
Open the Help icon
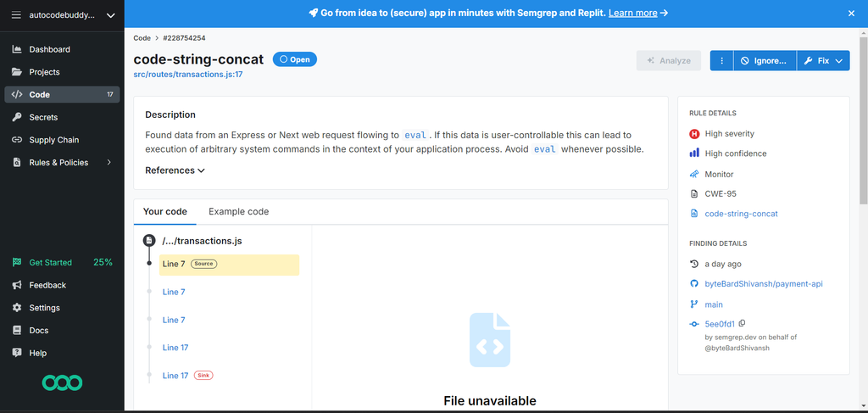pos(17,353)
